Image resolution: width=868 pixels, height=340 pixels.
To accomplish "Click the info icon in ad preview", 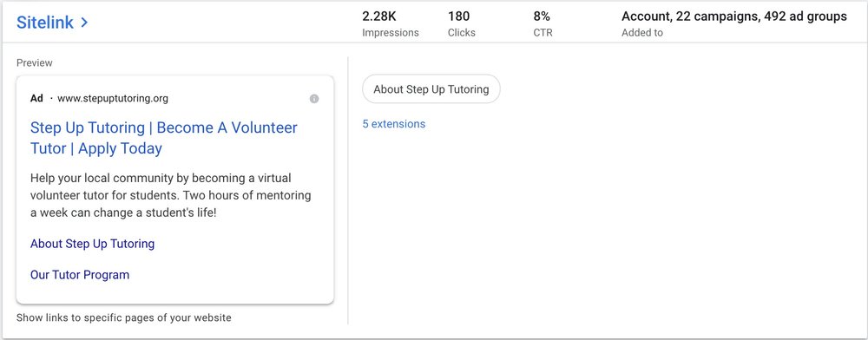I will point(314,99).
